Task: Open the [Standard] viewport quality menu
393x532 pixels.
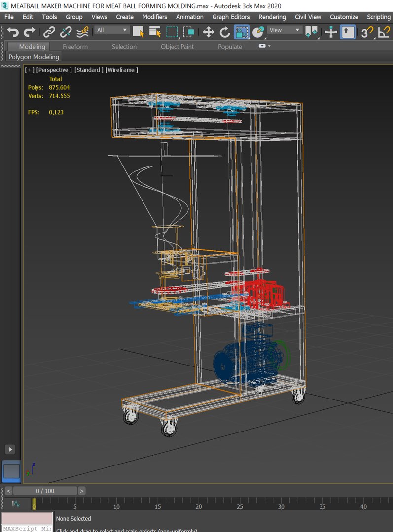Action: click(89, 70)
